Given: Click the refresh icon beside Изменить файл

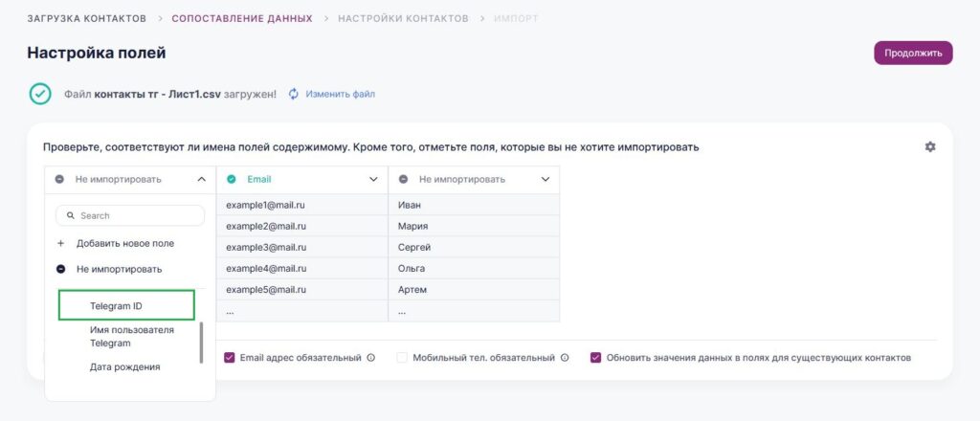Looking at the screenshot, I should point(294,94).
